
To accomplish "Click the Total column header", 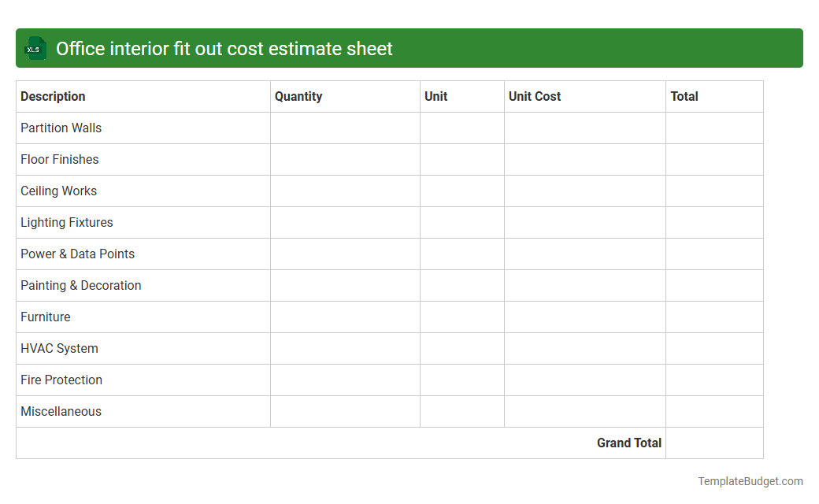I will coord(684,96).
